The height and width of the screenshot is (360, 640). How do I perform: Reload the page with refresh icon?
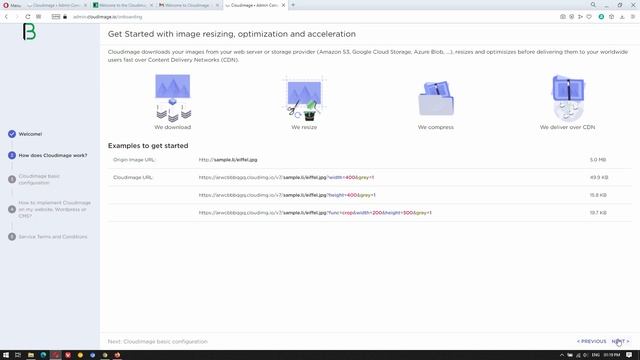(x=27, y=17)
